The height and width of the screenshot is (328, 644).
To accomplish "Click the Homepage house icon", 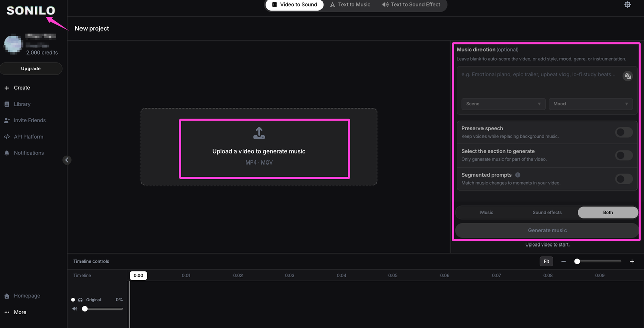I will coord(7,296).
